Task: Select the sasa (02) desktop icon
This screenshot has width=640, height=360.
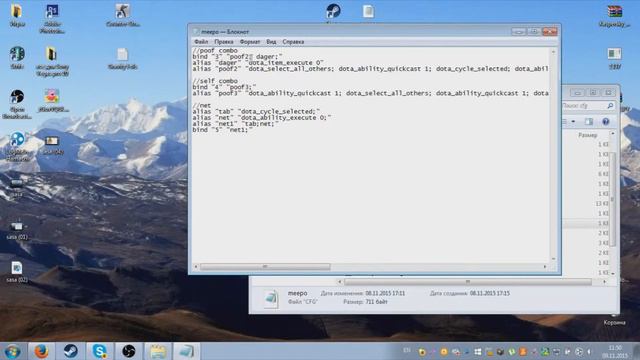Action: coord(17,272)
